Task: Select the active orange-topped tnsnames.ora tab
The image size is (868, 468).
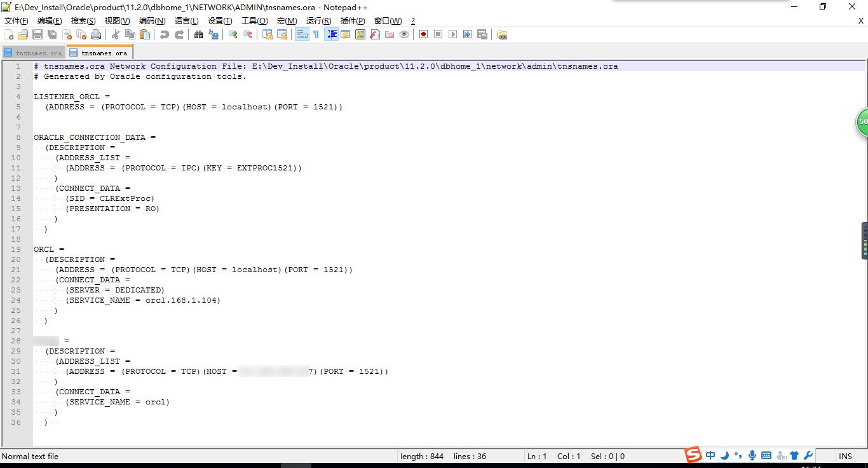Action: pyautogui.click(x=99, y=53)
